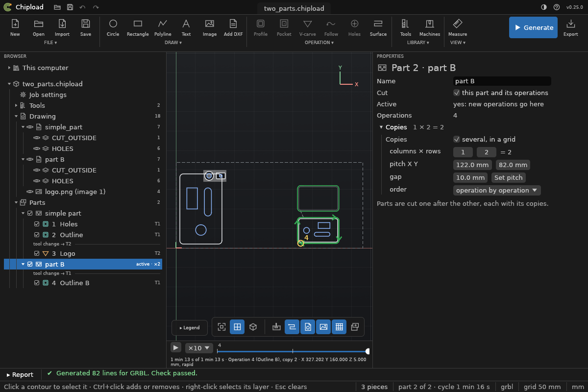
Task: Open the 'operation by operation' order dropdown
Action: [x=497, y=190]
